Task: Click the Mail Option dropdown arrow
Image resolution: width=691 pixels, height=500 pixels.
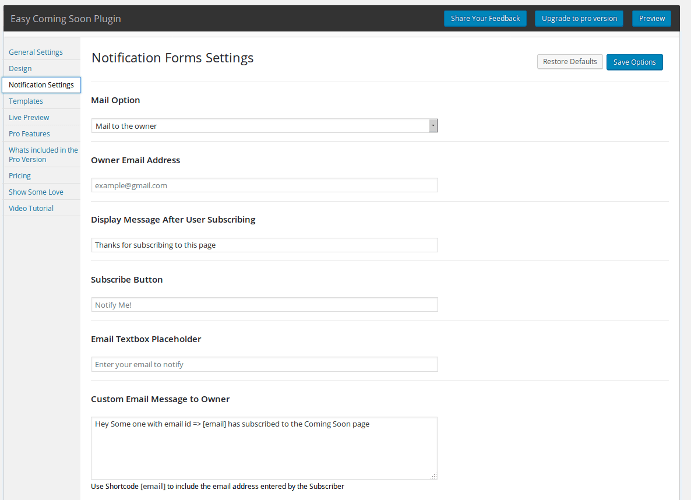Action: click(x=433, y=126)
